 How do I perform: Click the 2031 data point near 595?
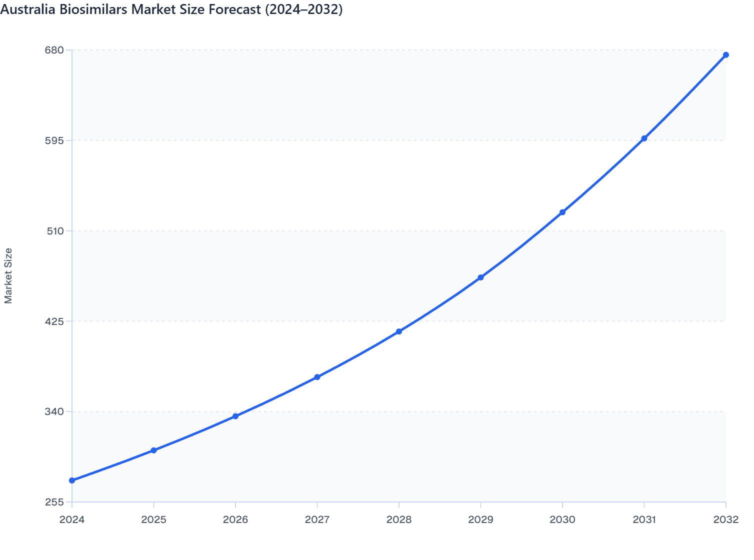point(644,138)
